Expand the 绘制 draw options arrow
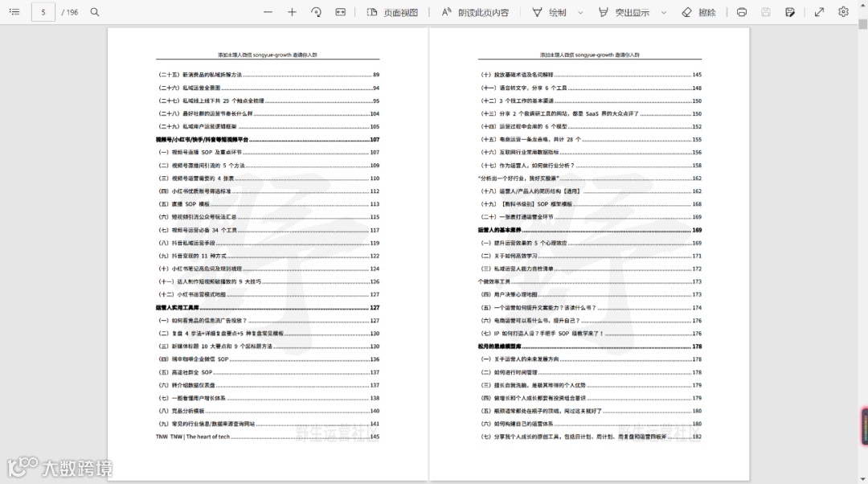The height and width of the screenshot is (484, 868). click(580, 12)
